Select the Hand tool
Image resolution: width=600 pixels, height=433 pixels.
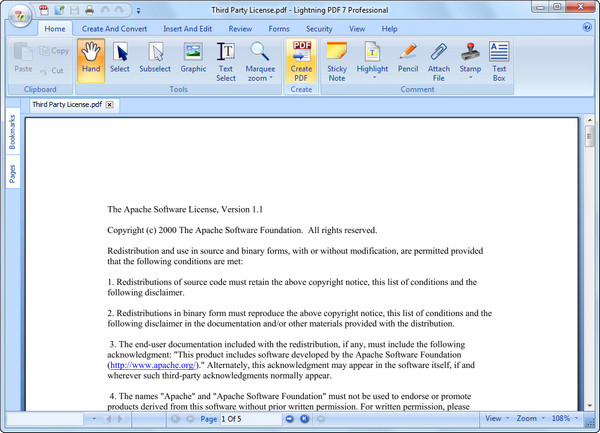[92, 60]
